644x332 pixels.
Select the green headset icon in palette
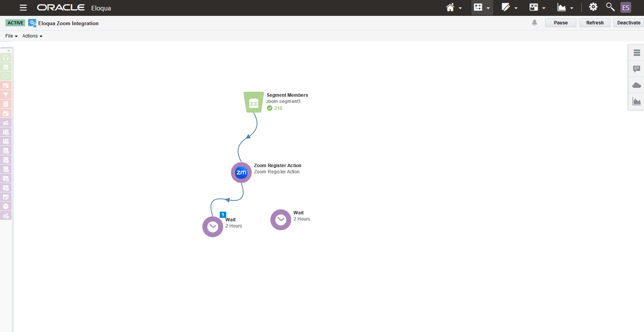click(x=6, y=58)
